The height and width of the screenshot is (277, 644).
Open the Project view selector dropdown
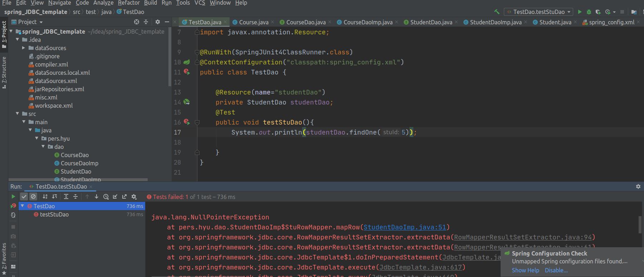[x=27, y=22]
